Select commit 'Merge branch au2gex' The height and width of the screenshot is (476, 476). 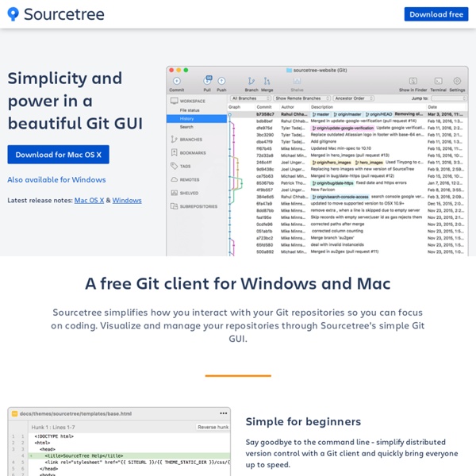click(x=347, y=238)
